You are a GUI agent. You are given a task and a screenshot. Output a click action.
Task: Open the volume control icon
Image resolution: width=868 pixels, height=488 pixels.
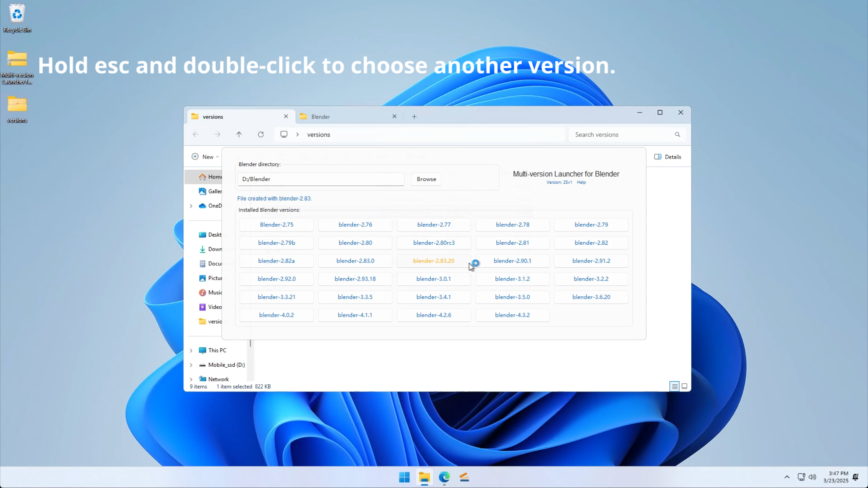pos(812,477)
